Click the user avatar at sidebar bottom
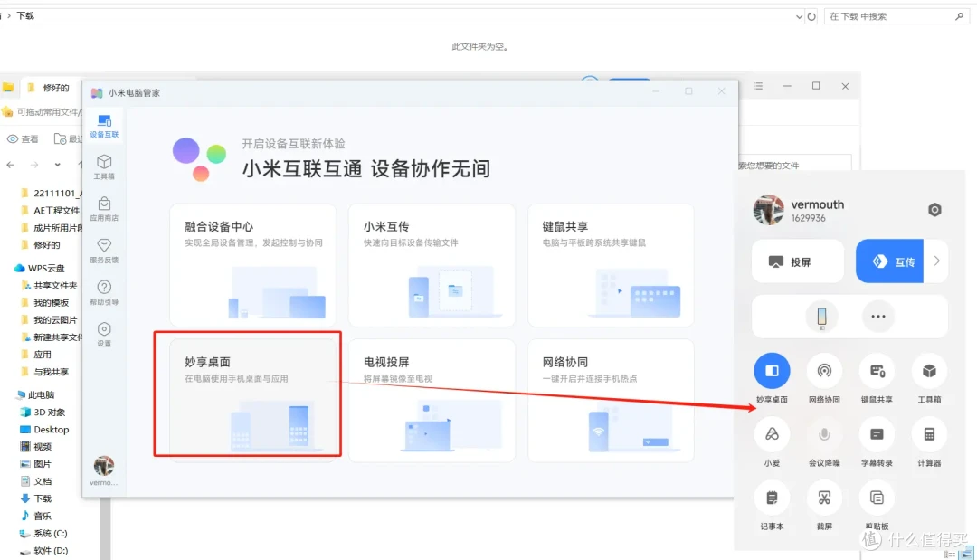 [x=104, y=466]
